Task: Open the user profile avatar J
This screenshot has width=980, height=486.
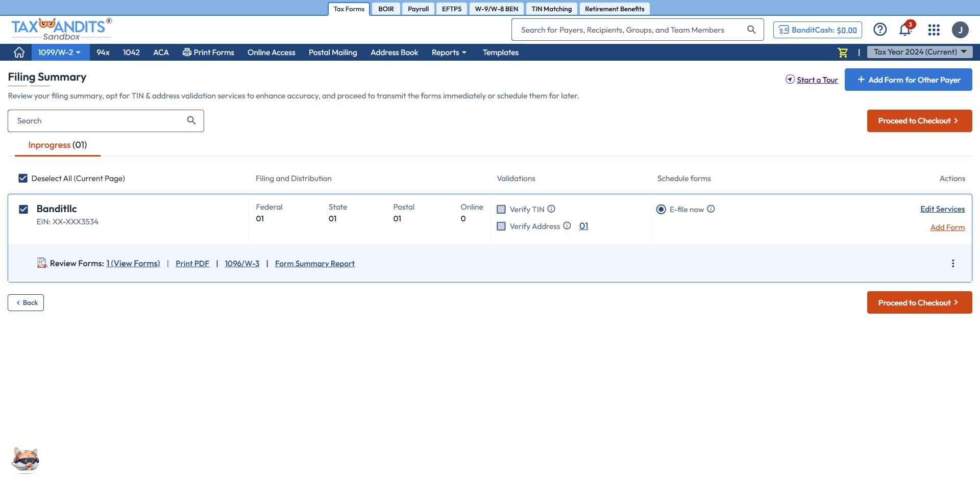Action: point(960,30)
